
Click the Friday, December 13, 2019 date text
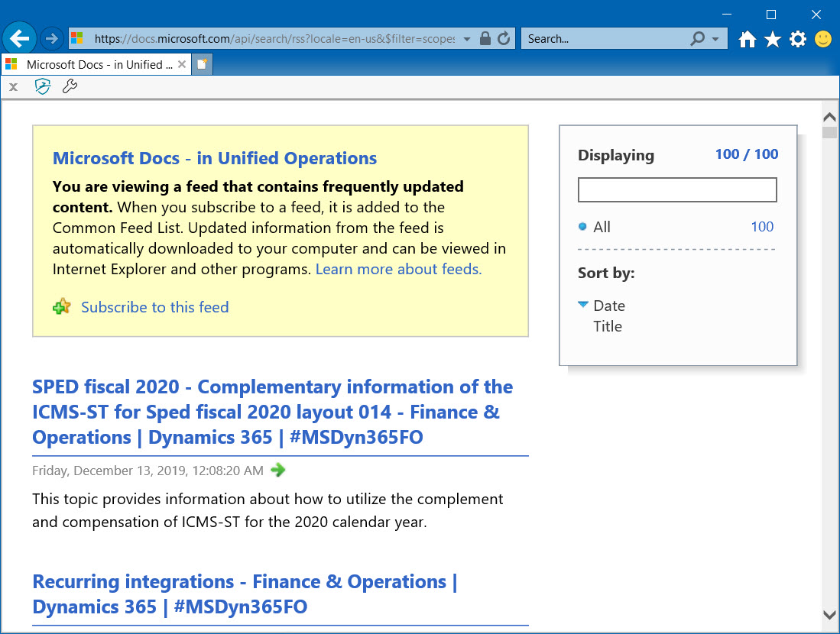coord(148,471)
